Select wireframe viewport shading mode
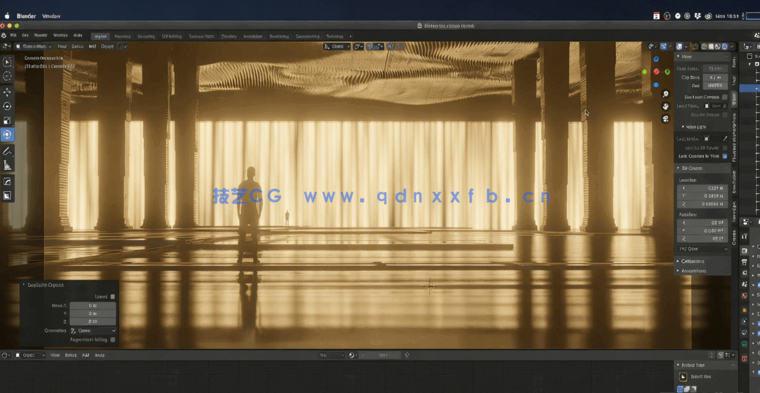 click(x=704, y=47)
